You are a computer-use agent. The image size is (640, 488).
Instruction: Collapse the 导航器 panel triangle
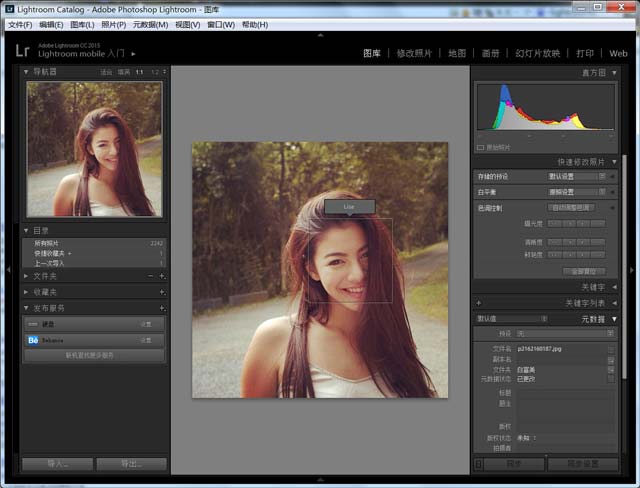(26, 72)
